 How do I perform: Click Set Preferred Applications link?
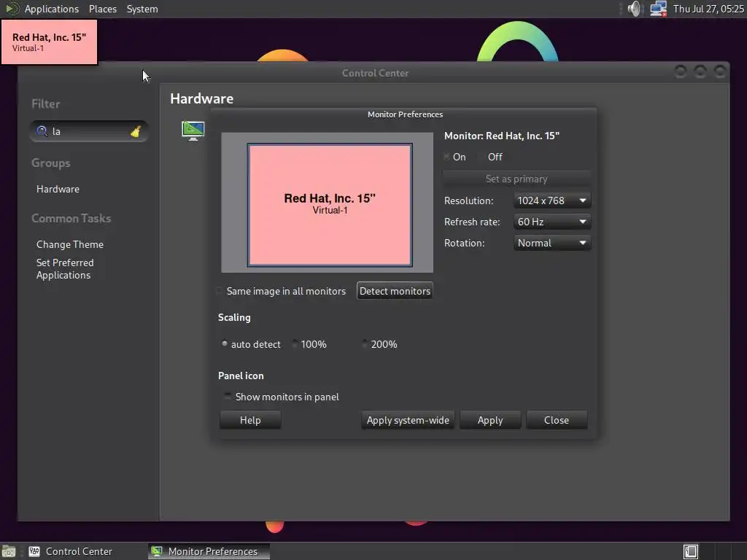point(65,268)
